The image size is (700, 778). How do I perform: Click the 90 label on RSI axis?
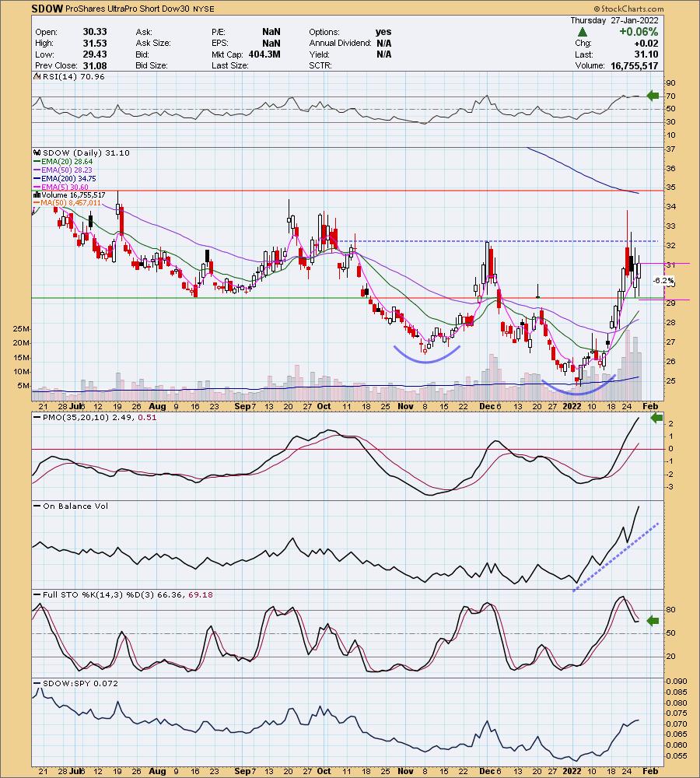(670, 83)
